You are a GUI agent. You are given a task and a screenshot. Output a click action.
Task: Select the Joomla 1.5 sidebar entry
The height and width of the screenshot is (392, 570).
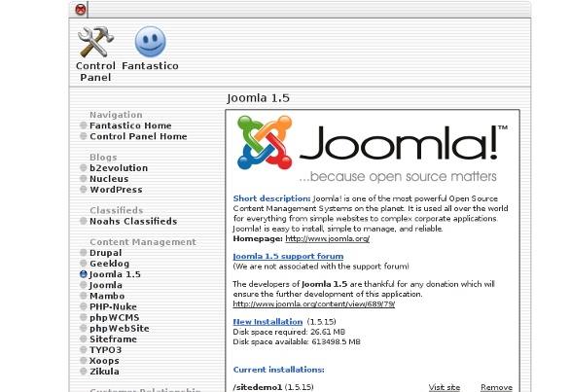pos(115,274)
